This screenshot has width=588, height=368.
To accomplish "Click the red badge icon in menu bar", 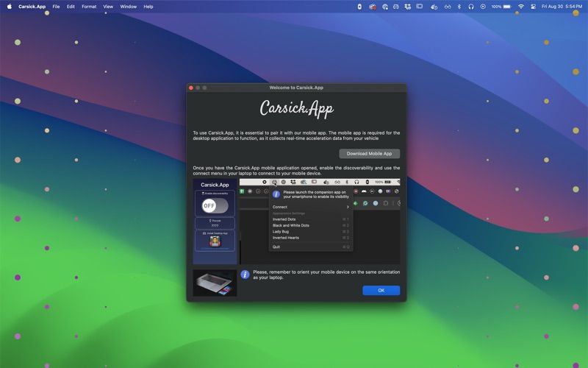I will click(x=373, y=7).
